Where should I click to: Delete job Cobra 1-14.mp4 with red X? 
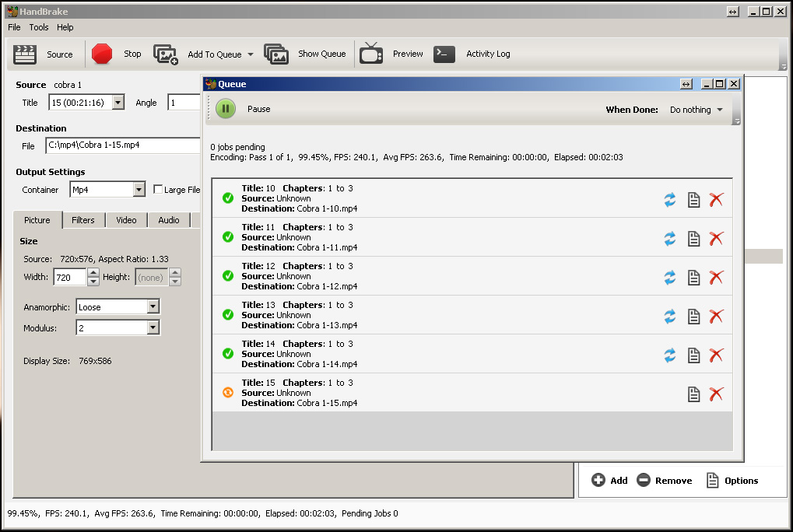tap(716, 355)
